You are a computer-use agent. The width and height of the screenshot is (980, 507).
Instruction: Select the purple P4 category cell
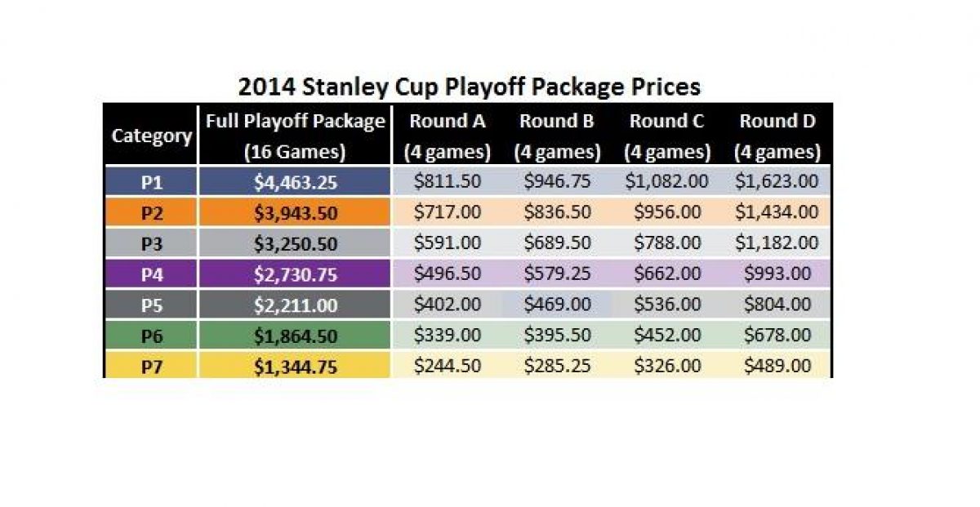pyautogui.click(x=151, y=274)
